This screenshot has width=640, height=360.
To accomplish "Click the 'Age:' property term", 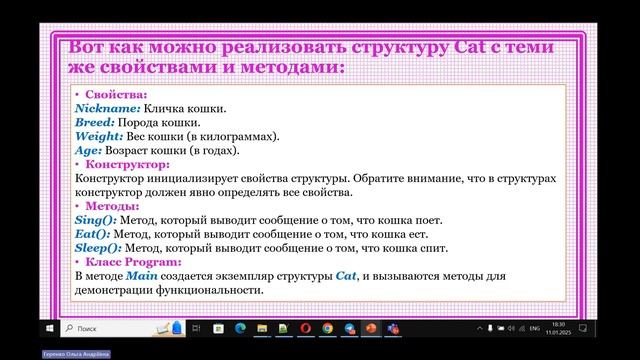I will [88, 150].
